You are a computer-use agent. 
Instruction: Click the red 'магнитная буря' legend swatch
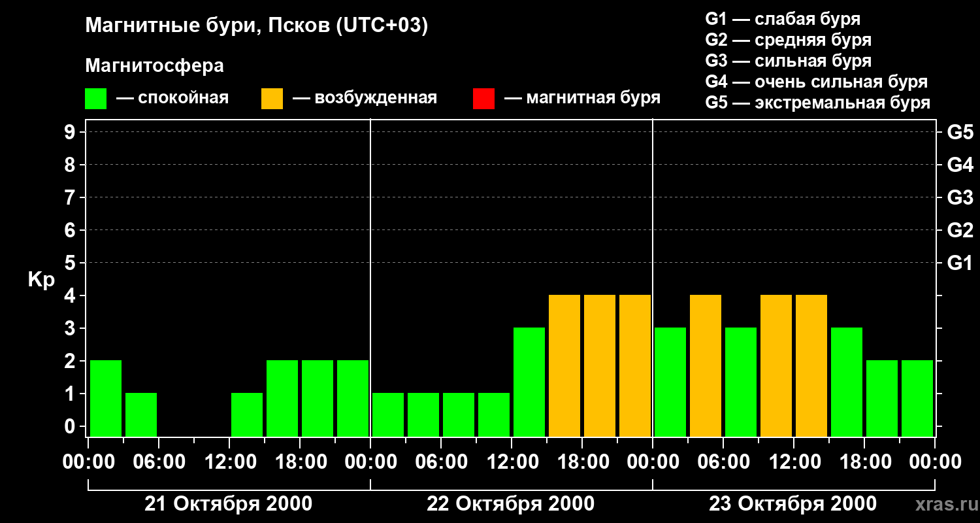pos(483,99)
